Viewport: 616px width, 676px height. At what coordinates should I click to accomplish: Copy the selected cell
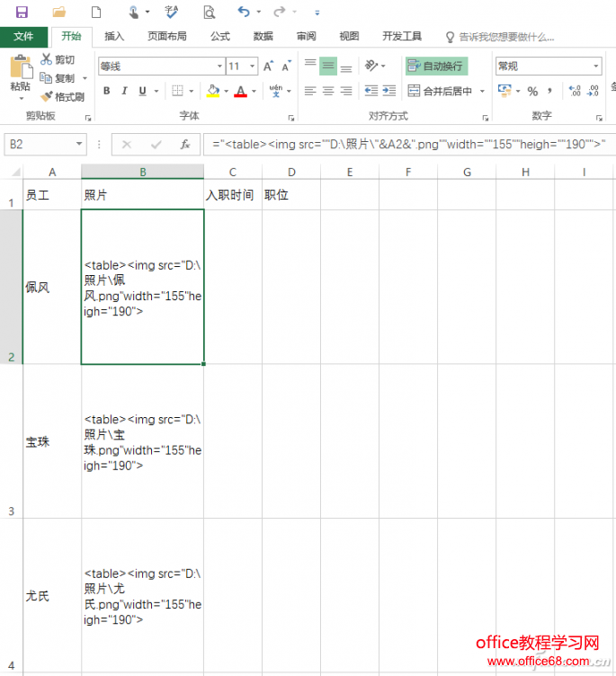point(58,78)
